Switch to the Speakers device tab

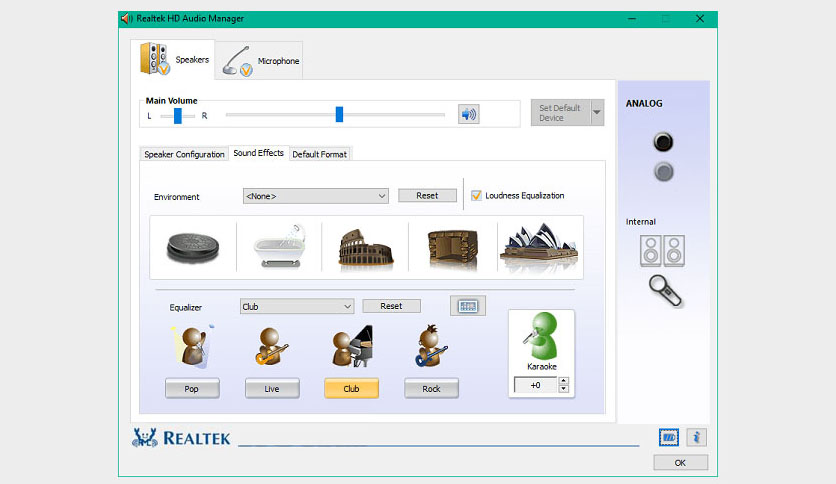(173, 59)
